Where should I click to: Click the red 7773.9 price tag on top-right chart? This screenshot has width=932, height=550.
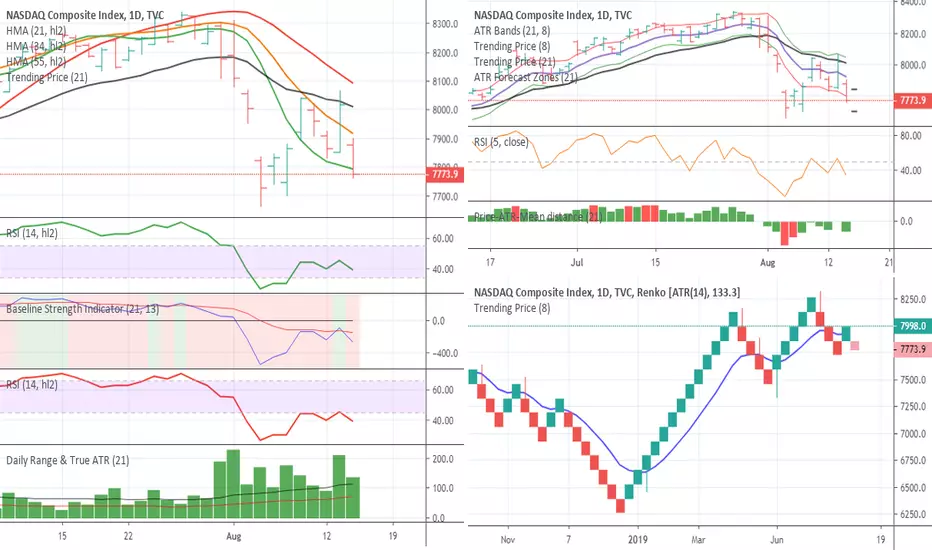pos(912,100)
